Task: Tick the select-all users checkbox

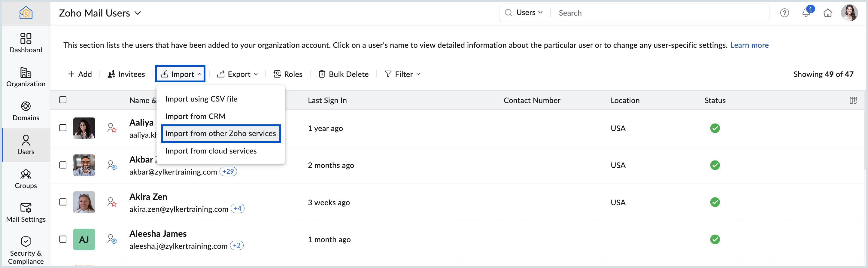Action: tap(63, 100)
